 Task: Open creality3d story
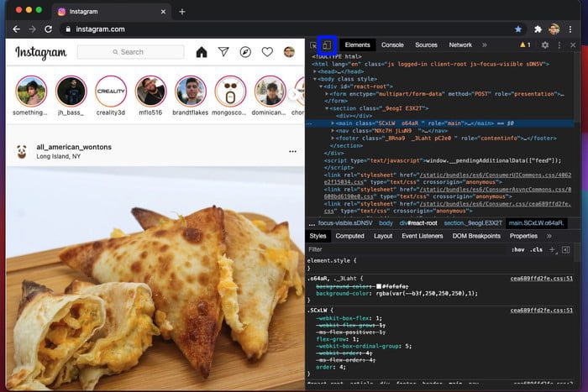point(111,91)
